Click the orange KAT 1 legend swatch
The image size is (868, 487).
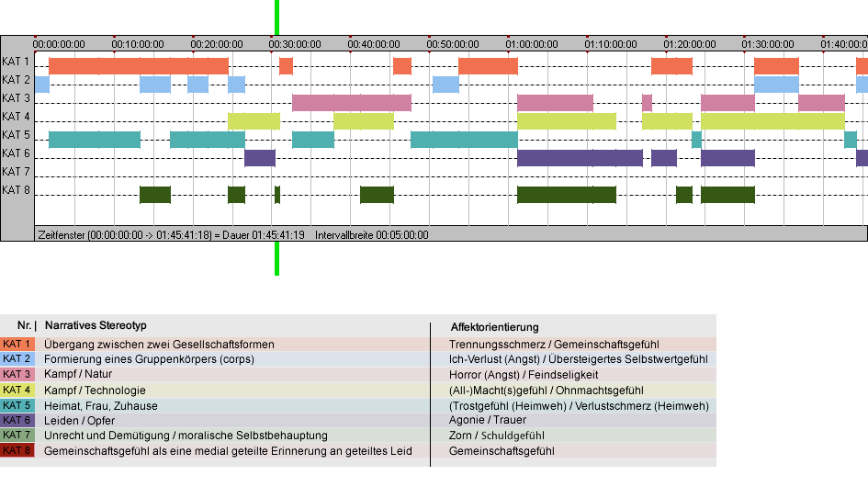coord(17,344)
